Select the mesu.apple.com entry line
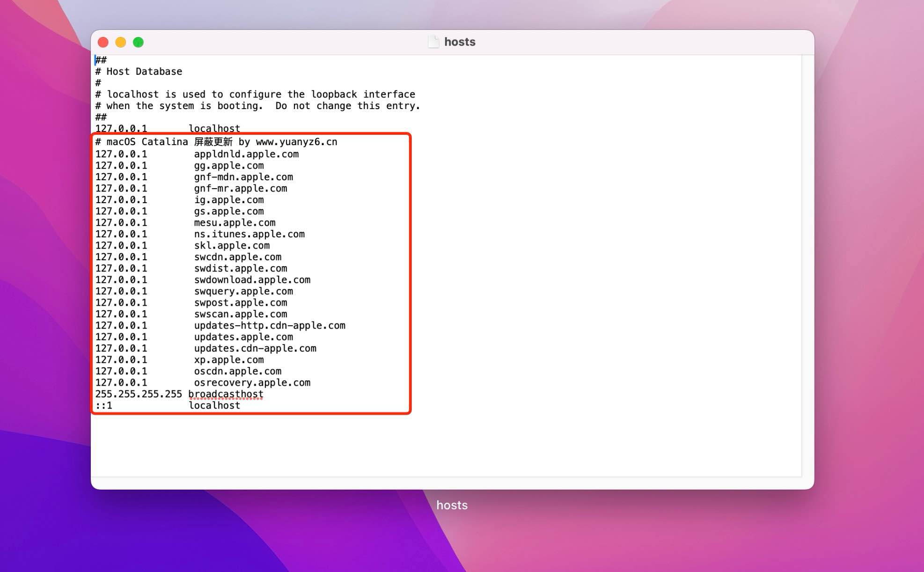The height and width of the screenshot is (572, 924). tap(235, 222)
